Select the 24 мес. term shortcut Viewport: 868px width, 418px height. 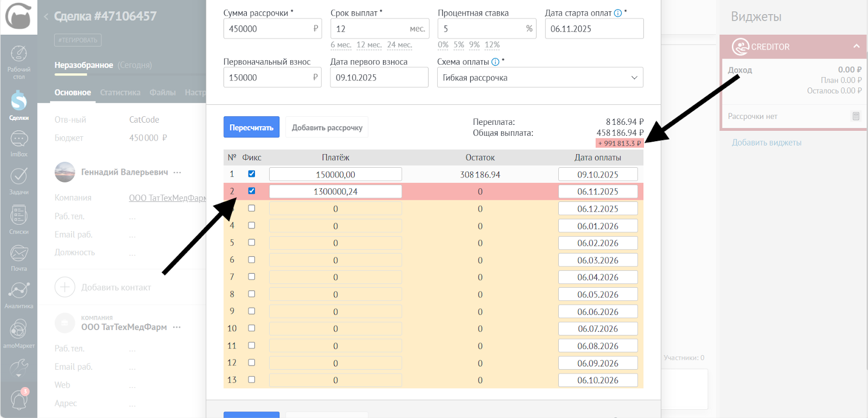399,45
